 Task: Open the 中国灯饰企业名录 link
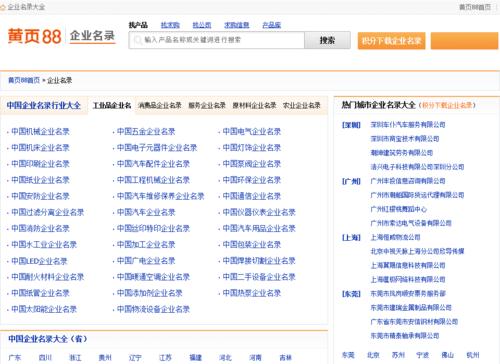(x=252, y=148)
